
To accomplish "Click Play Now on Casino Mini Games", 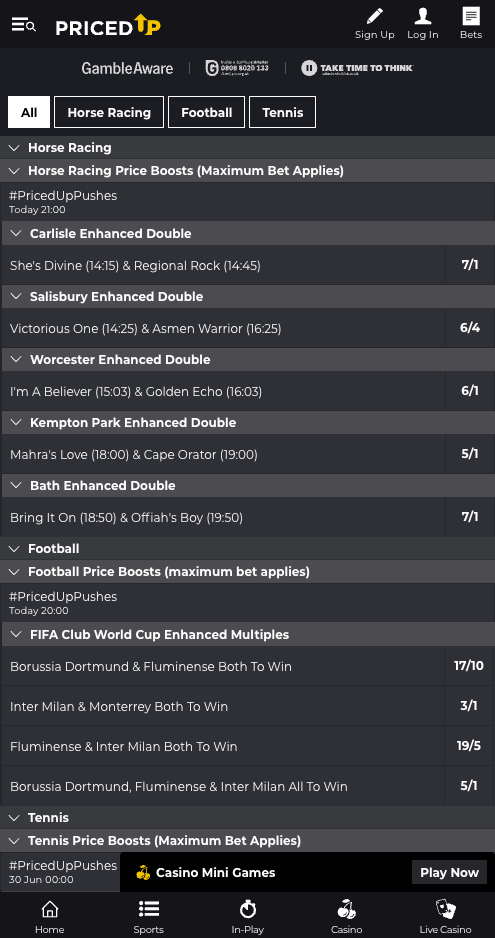I will (x=450, y=872).
